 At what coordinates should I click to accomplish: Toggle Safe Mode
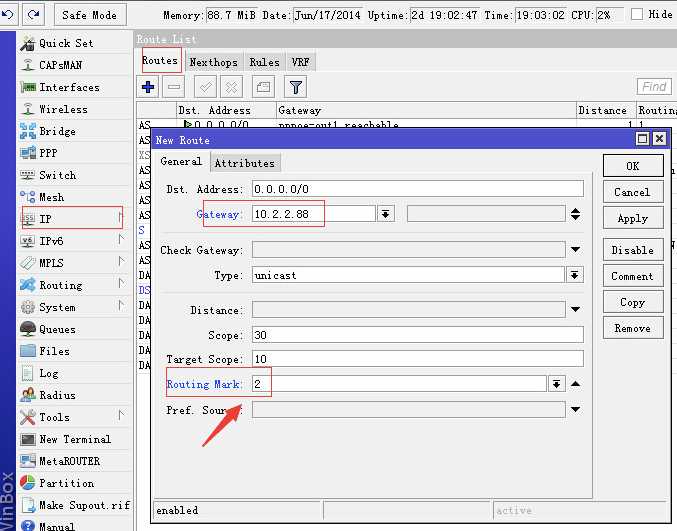point(90,15)
